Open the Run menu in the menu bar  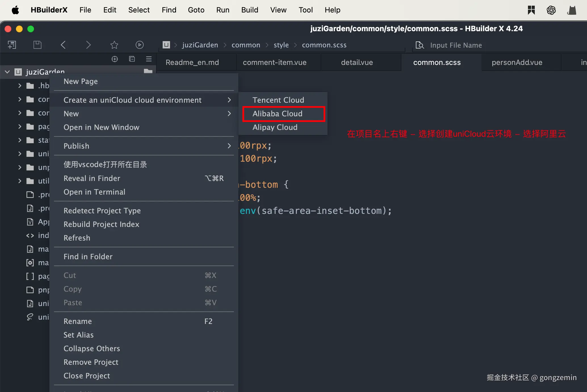click(223, 10)
